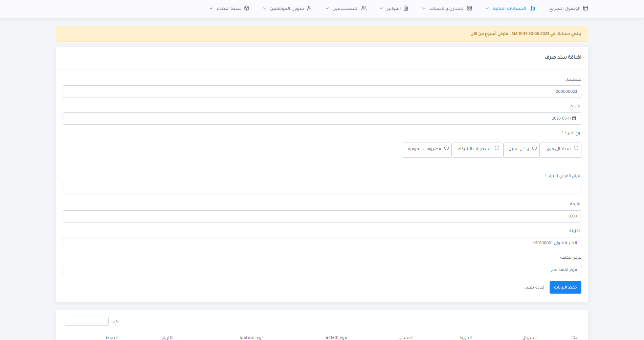Expand the البيان الفرعي للإيراد select field
This screenshot has height=340, width=644.
[x=322, y=188]
